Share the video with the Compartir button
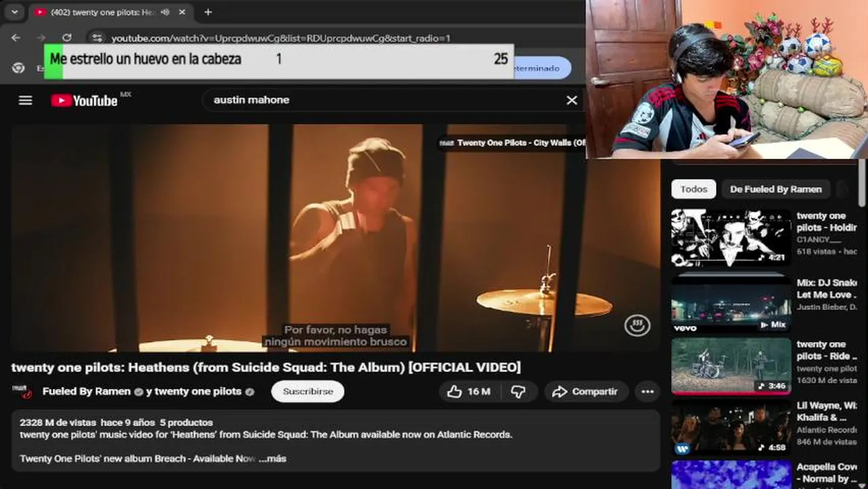868x489 pixels. point(585,391)
